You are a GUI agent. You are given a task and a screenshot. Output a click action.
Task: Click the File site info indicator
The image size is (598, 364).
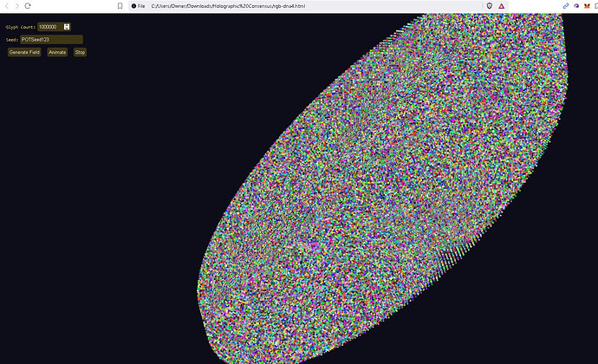137,6
